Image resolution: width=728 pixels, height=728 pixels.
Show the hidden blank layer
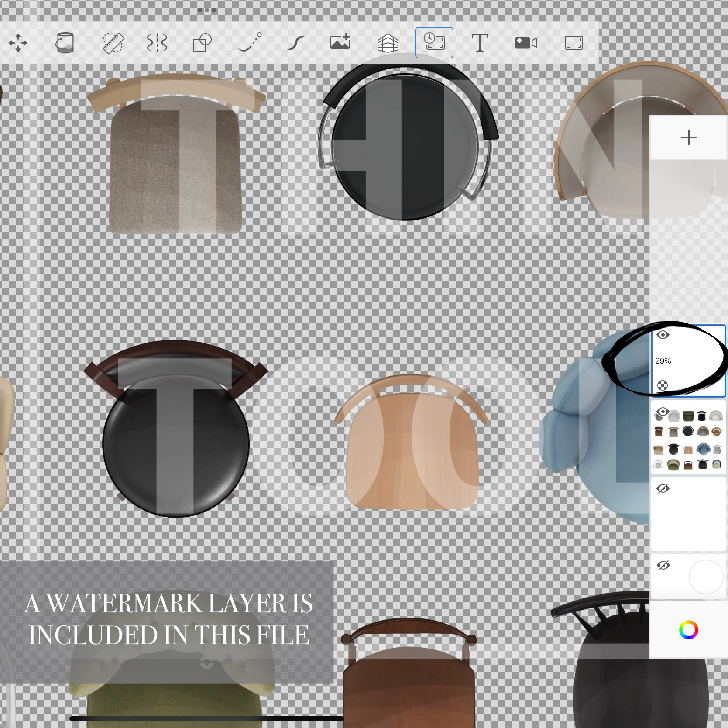point(663,488)
